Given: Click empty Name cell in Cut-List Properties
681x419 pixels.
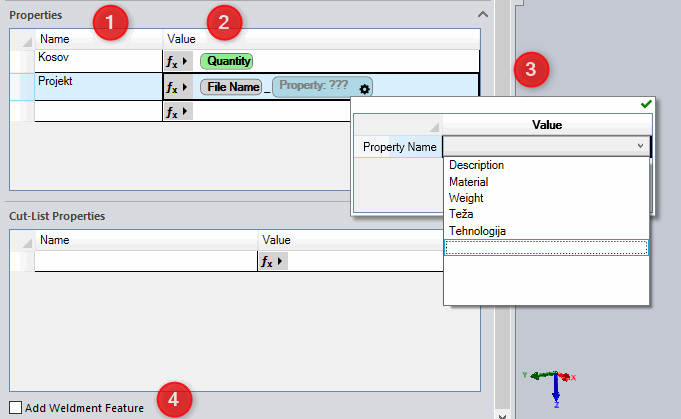Looking at the screenshot, I should coord(145,261).
